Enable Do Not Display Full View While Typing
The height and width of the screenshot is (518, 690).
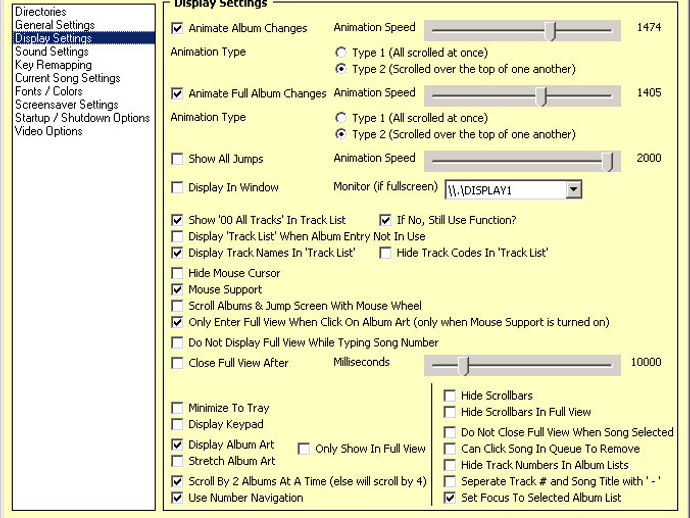click(177, 342)
